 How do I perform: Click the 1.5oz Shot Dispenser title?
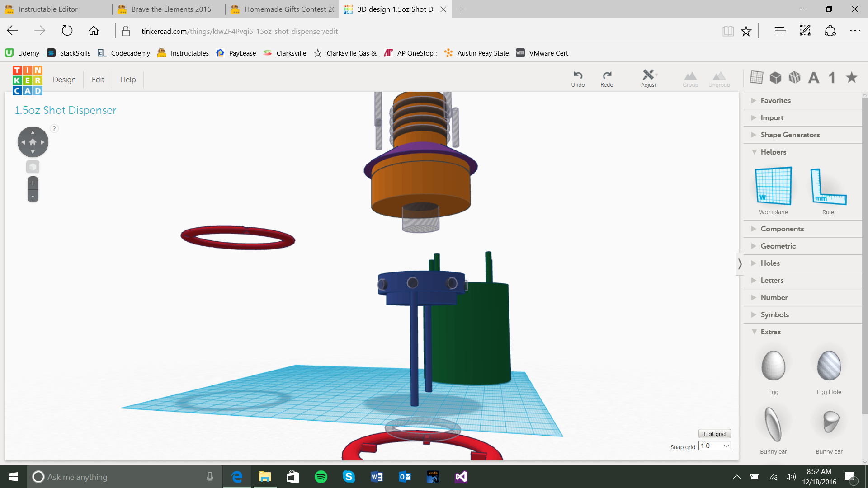click(66, 110)
